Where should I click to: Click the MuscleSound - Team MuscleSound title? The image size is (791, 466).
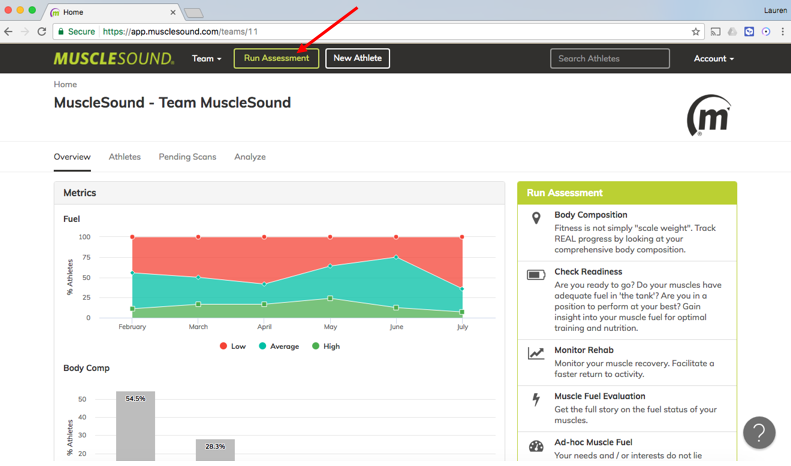click(173, 102)
